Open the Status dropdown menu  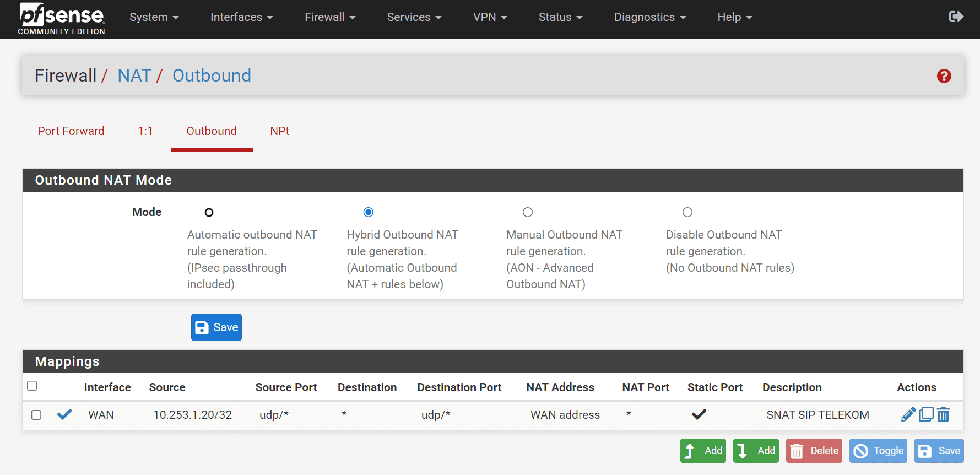pos(561,17)
